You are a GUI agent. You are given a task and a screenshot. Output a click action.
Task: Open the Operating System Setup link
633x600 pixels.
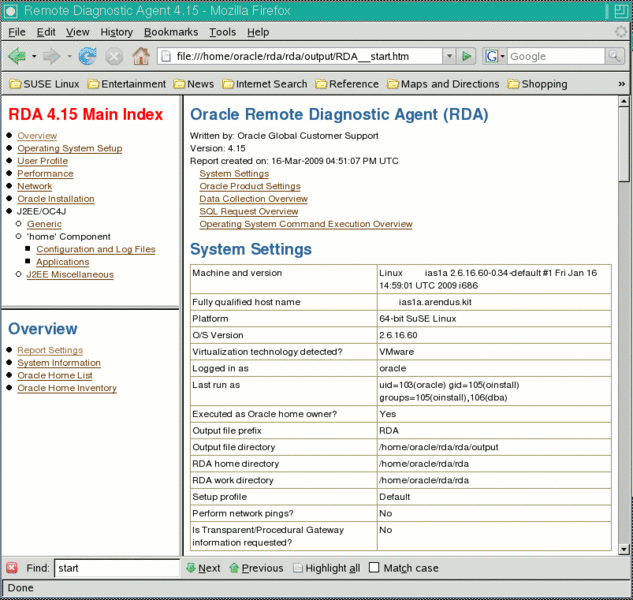pyautogui.click(x=70, y=148)
